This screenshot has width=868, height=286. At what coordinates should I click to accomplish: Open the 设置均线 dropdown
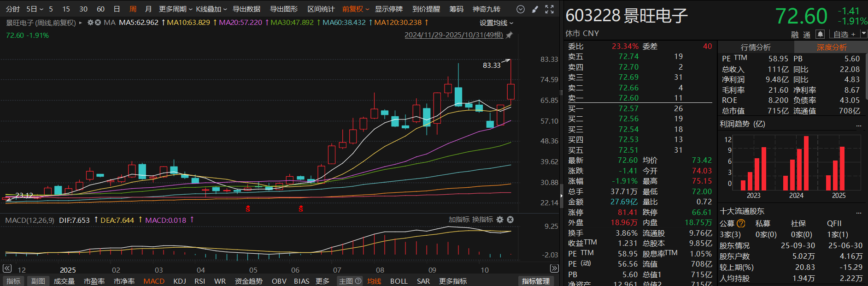pyautogui.click(x=496, y=23)
